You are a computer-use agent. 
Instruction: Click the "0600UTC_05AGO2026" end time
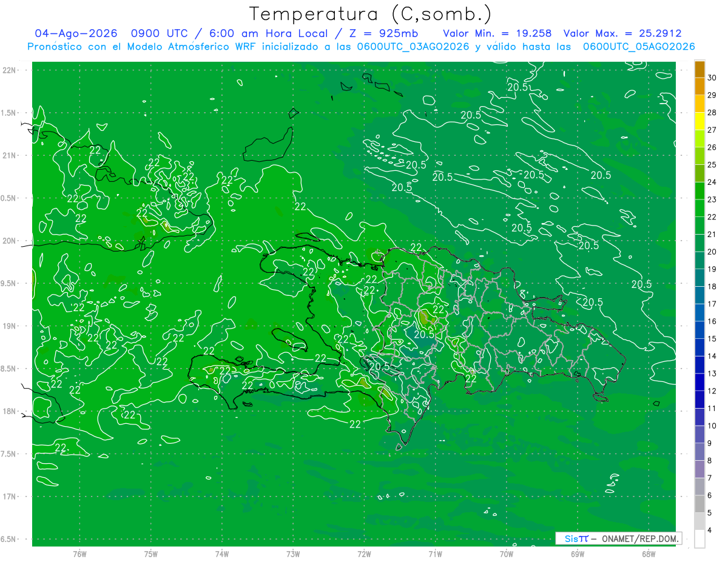coord(639,47)
